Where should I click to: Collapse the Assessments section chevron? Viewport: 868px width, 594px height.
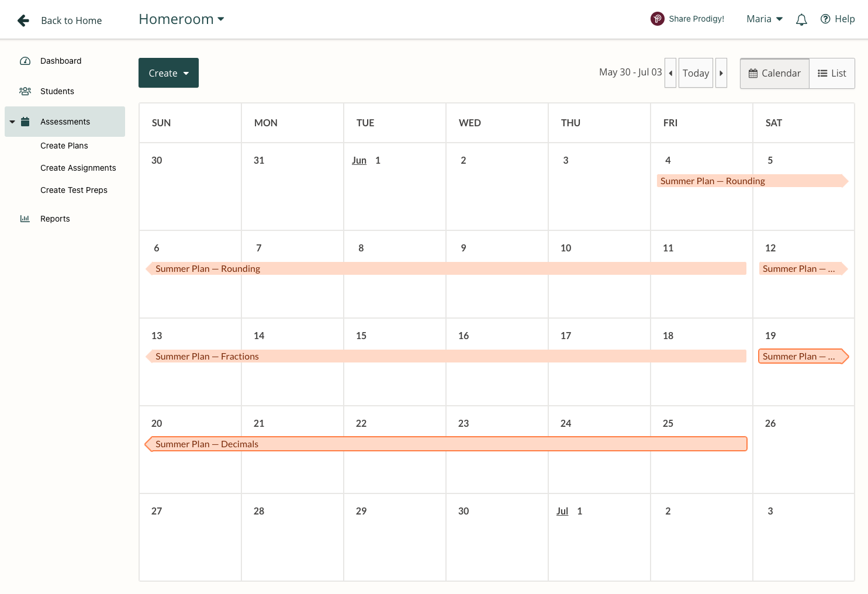(x=12, y=122)
